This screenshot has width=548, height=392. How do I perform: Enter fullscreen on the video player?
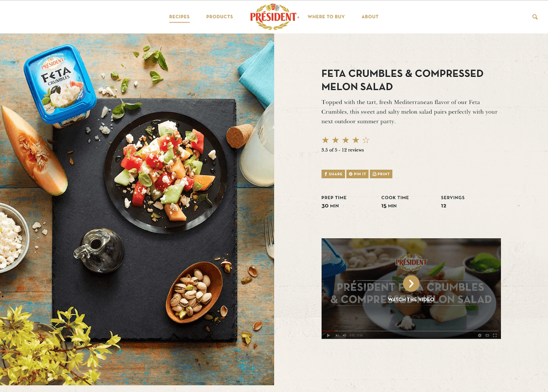point(495,336)
